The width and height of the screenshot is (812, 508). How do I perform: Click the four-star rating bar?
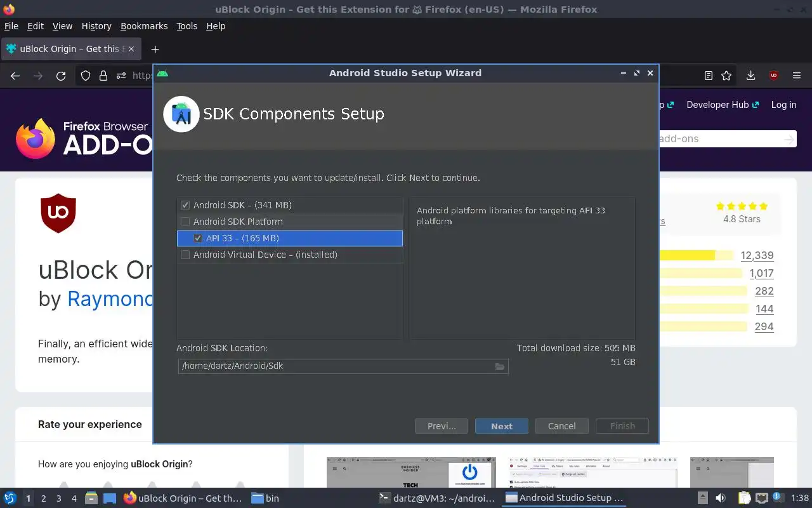700,273
